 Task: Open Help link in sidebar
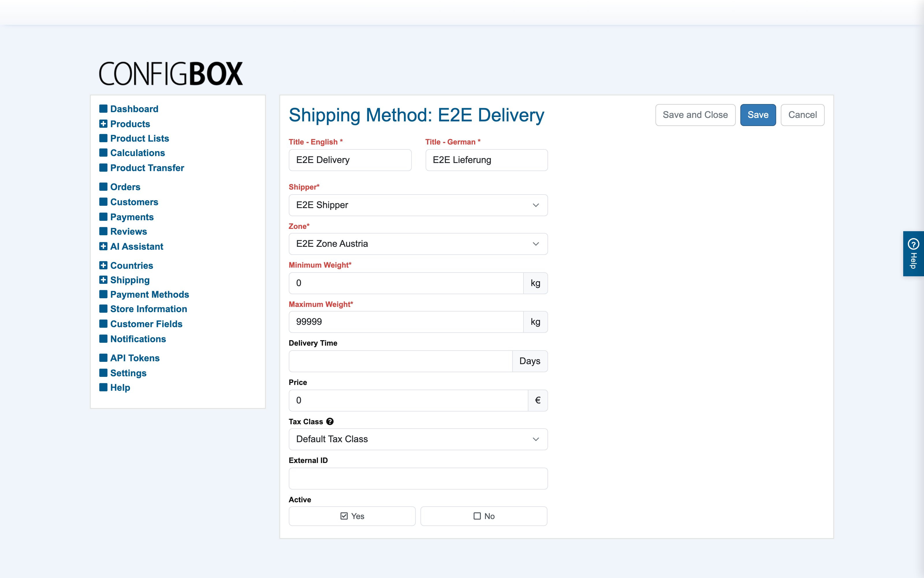click(x=120, y=387)
